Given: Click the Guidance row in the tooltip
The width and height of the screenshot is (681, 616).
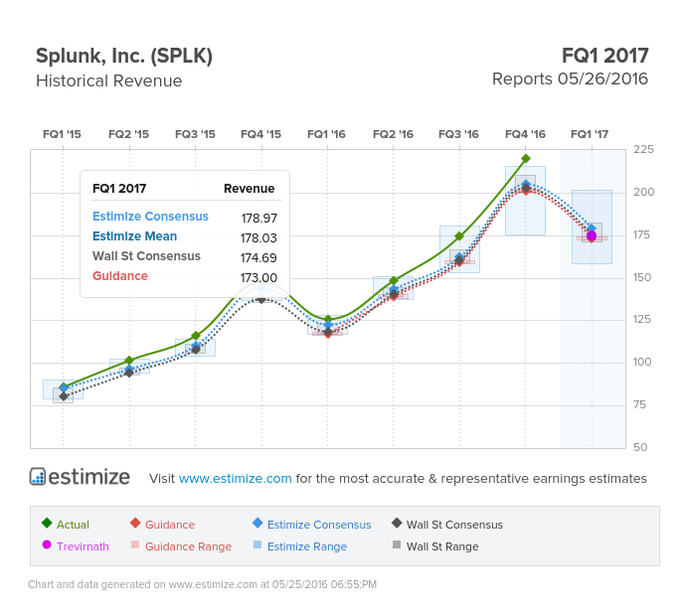Looking at the screenshot, I should [x=186, y=276].
